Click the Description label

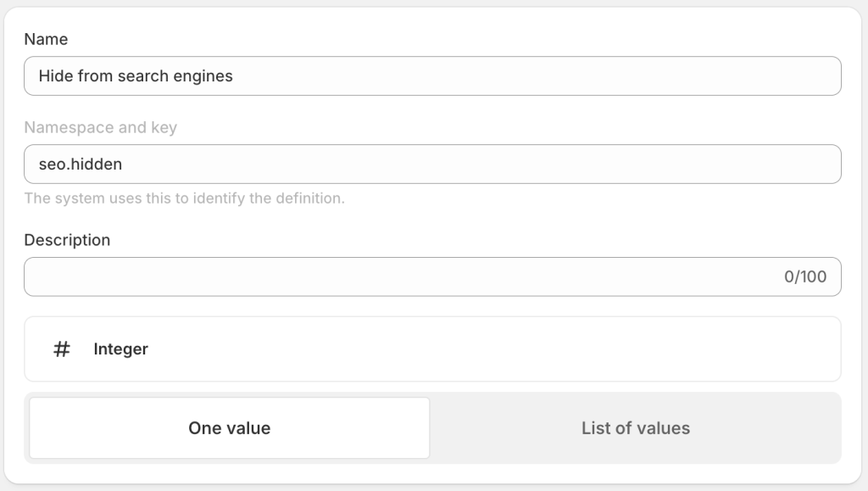pyautogui.click(x=67, y=240)
